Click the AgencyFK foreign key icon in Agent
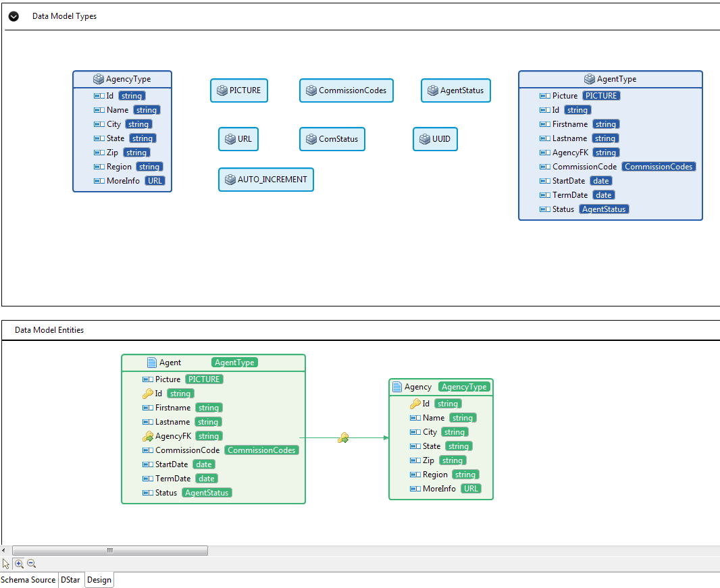Screen dimensions: 720x588 pos(148,436)
